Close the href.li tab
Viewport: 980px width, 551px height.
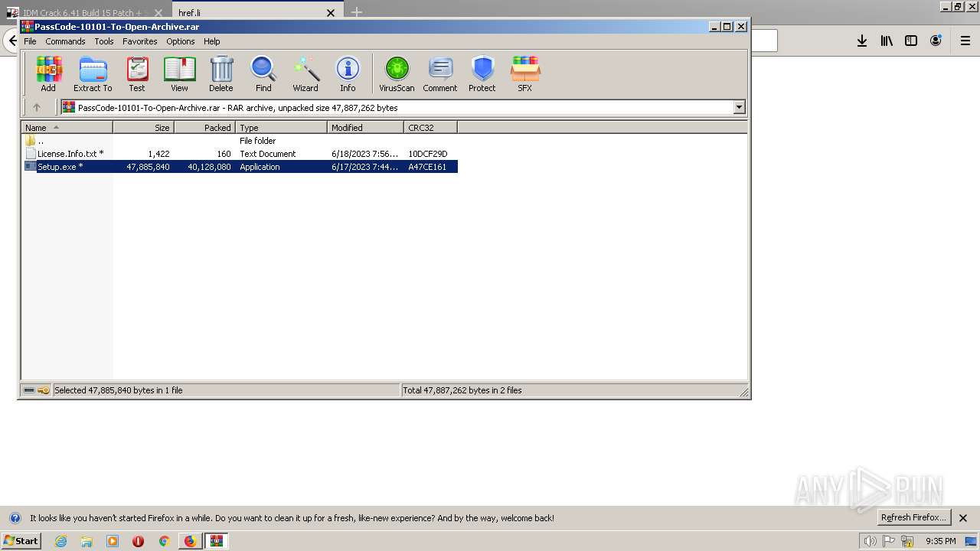[x=331, y=13]
